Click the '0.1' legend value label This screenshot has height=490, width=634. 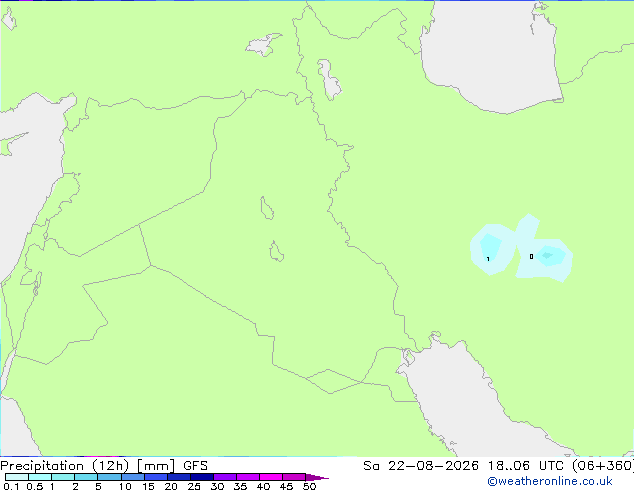(x=11, y=486)
